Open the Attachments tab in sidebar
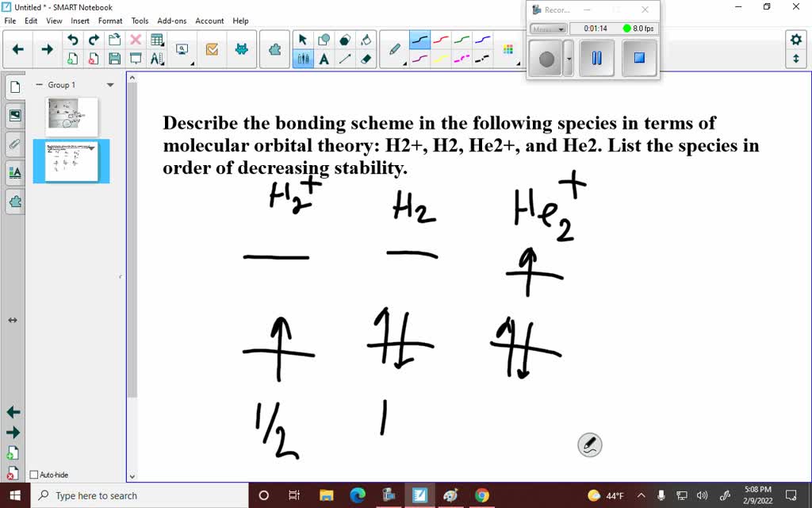Screen dimensions: 812x508 (x=14, y=144)
